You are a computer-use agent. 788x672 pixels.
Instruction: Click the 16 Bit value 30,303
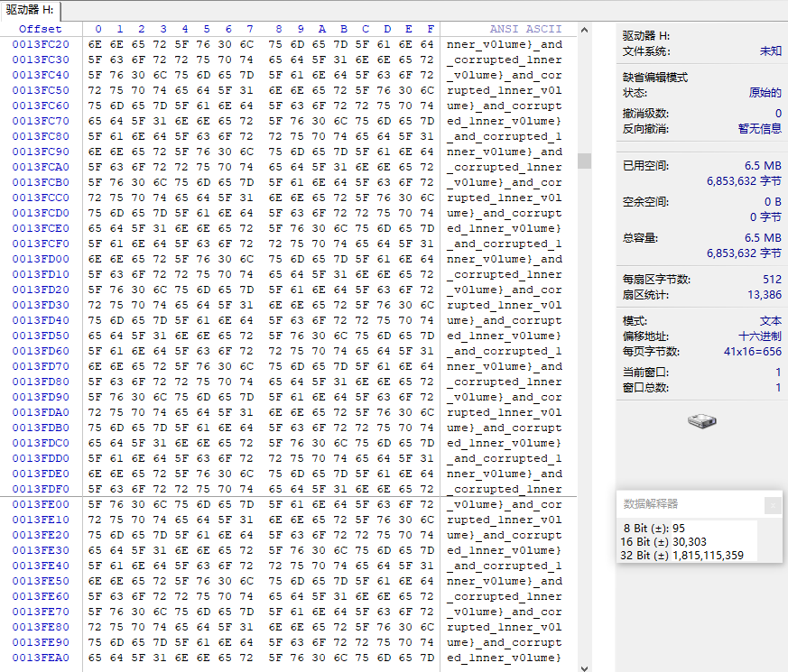click(x=689, y=542)
